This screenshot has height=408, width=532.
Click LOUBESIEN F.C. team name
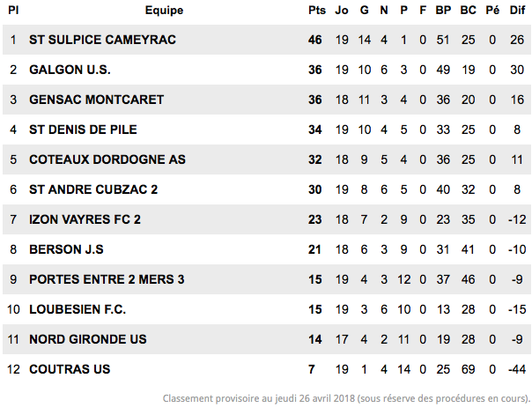click(x=78, y=309)
